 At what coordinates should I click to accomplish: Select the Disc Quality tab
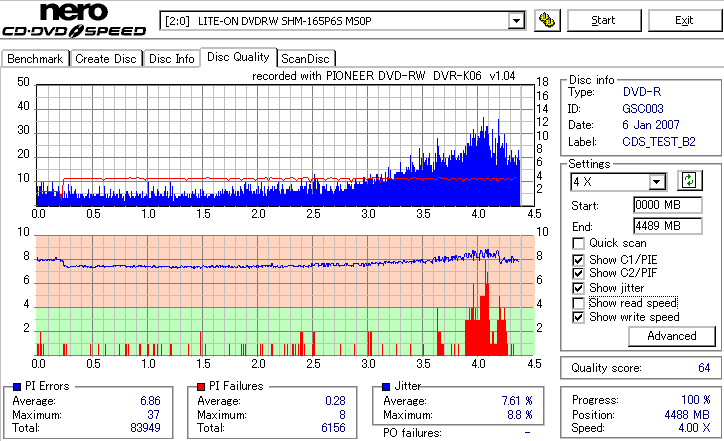238,57
